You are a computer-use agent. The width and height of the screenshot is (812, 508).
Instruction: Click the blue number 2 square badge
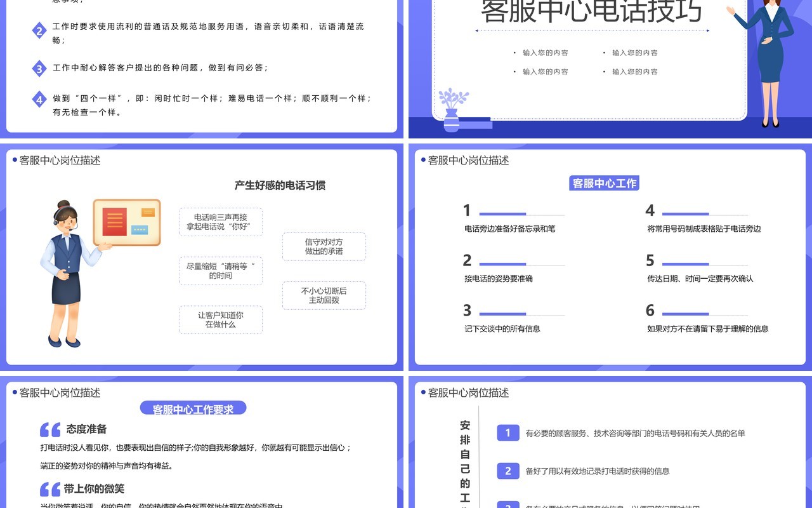point(507,471)
